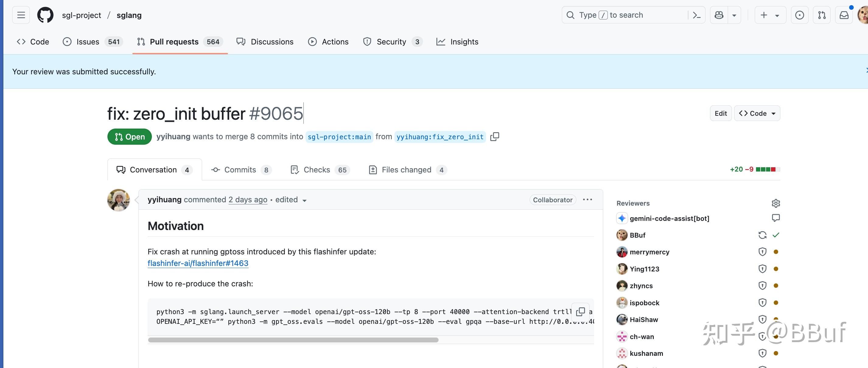Open flashinfer-ai/flashinfer#1463 link
Screen dimensions: 868x368
[x=198, y=263]
